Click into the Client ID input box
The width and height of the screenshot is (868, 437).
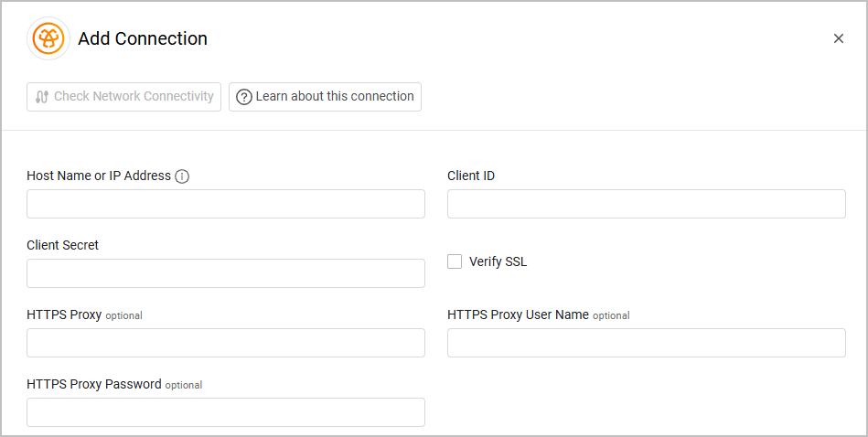coord(646,204)
